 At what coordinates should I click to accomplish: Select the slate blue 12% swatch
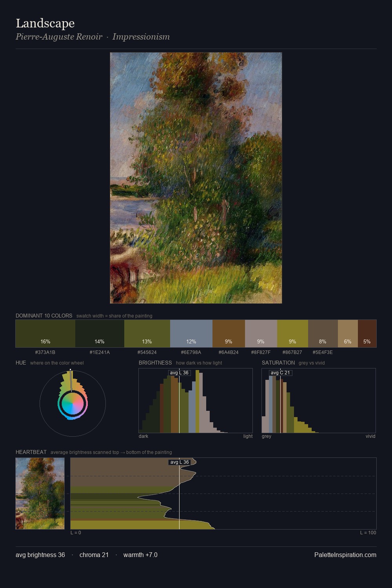click(191, 334)
